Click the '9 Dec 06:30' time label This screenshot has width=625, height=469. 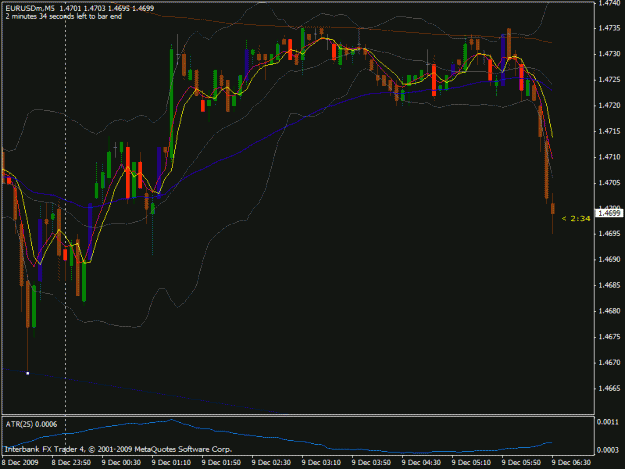(x=571, y=463)
